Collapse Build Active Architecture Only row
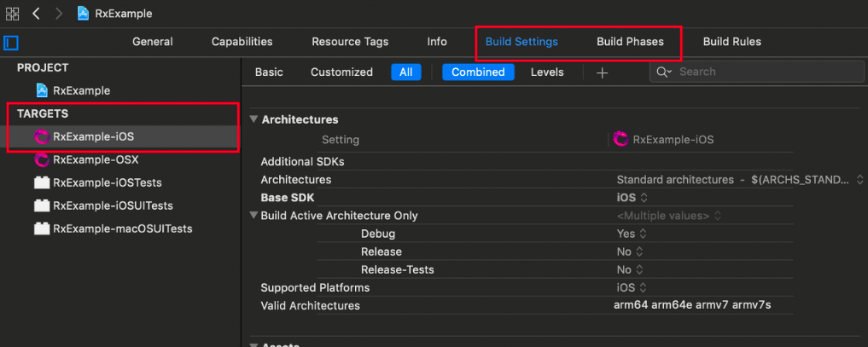 (x=253, y=216)
